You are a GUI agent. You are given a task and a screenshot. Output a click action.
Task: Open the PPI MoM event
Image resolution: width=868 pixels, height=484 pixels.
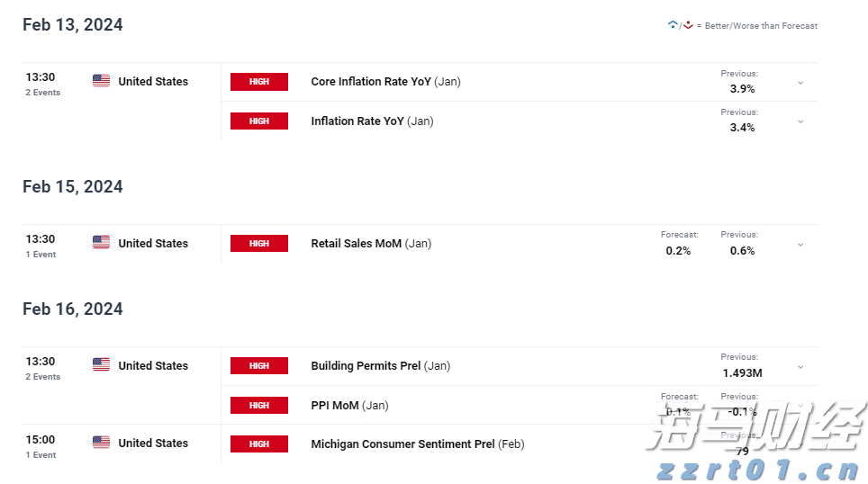(335, 405)
